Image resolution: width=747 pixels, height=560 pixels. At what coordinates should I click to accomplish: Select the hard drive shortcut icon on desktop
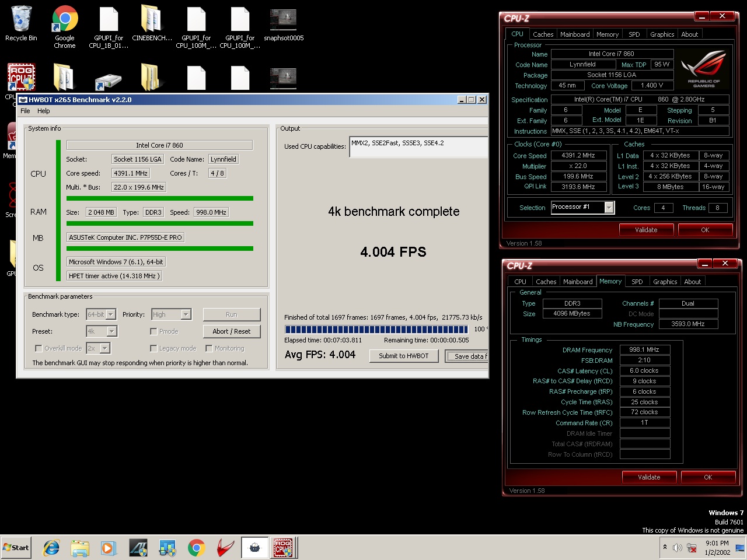click(109, 81)
